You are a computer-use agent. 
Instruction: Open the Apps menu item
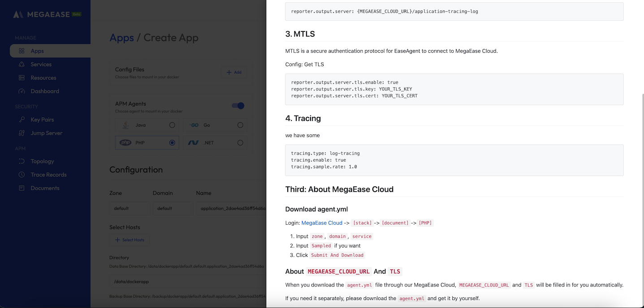click(50, 51)
